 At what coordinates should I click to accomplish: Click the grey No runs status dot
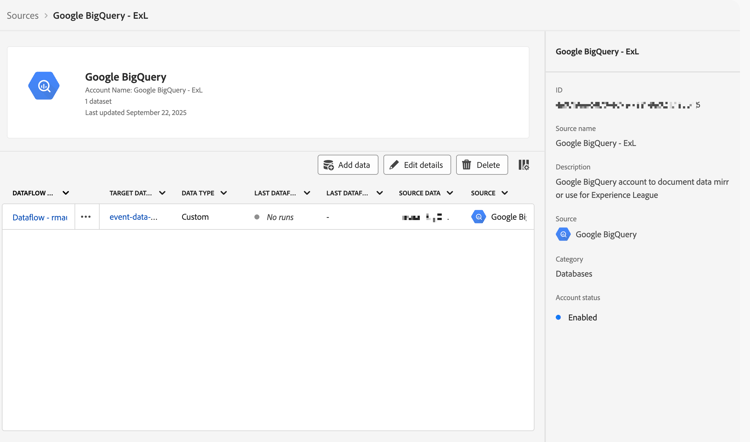[x=257, y=217]
